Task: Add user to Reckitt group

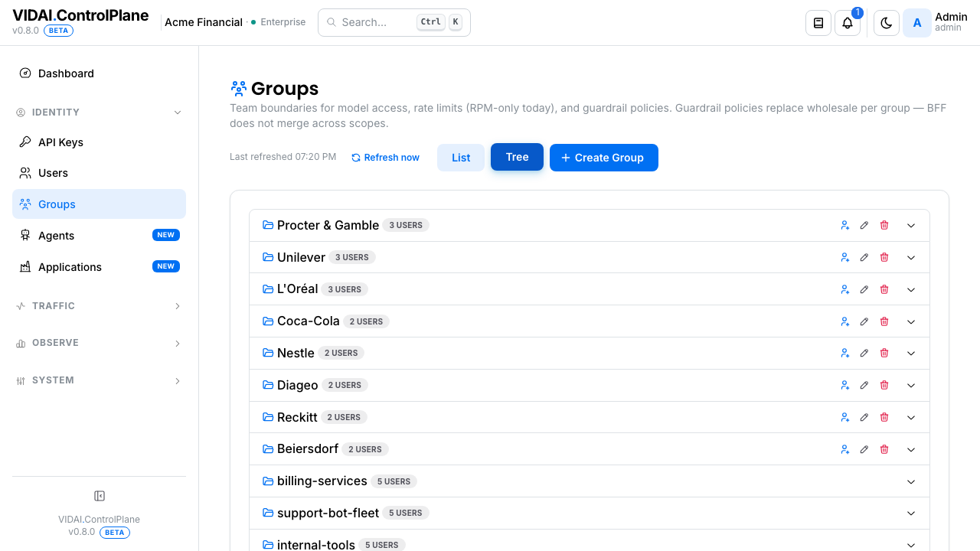Action: click(845, 417)
